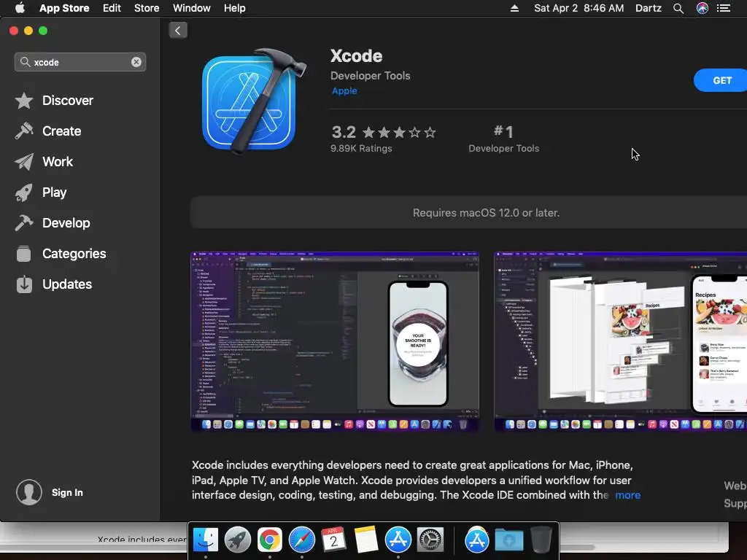Open Notes from the Dock

[366, 540]
